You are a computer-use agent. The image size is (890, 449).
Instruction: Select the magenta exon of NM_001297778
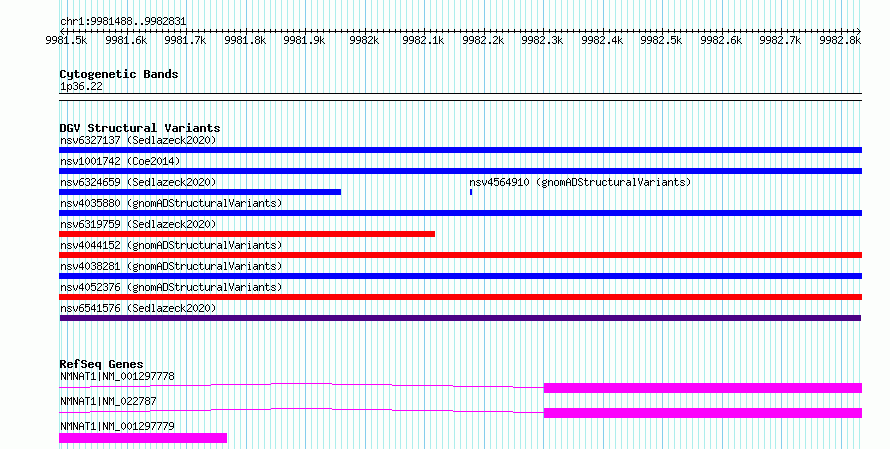[703, 388]
